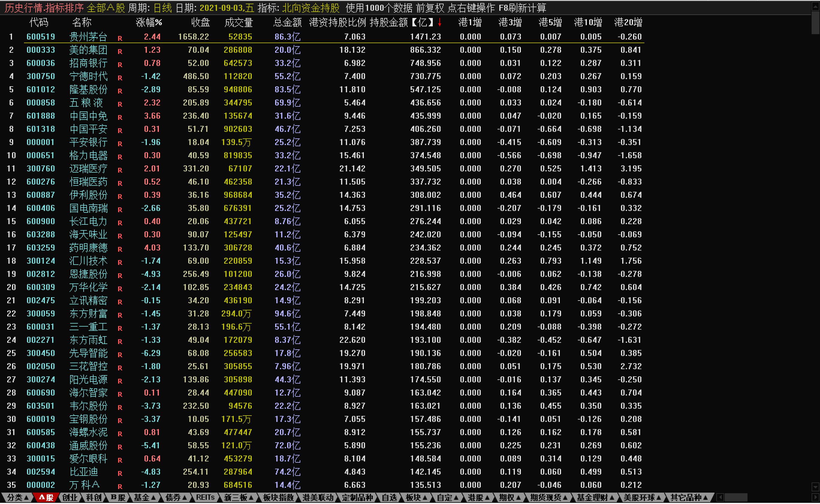
Task: Open the 定制品种 tab
Action: click(357, 497)
